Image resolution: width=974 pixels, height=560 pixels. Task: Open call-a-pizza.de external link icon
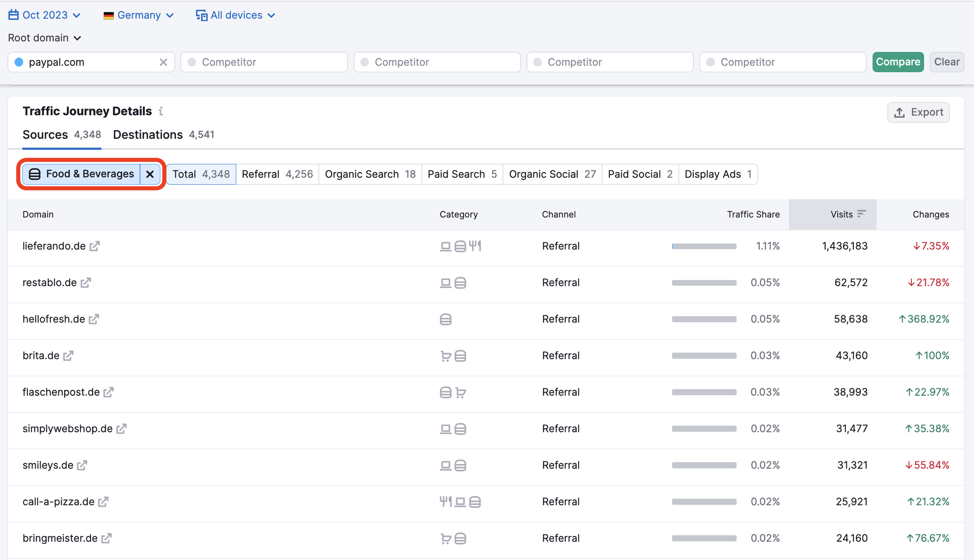(103, 502)
